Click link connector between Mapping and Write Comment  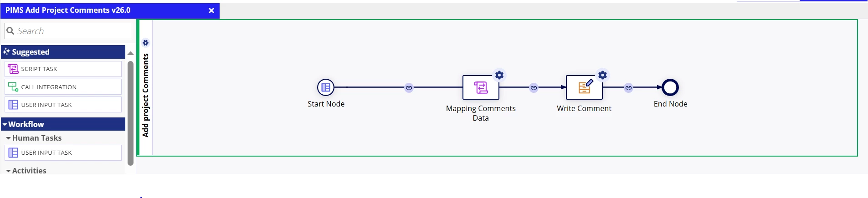pyautogui.click(x=534, y=87)
